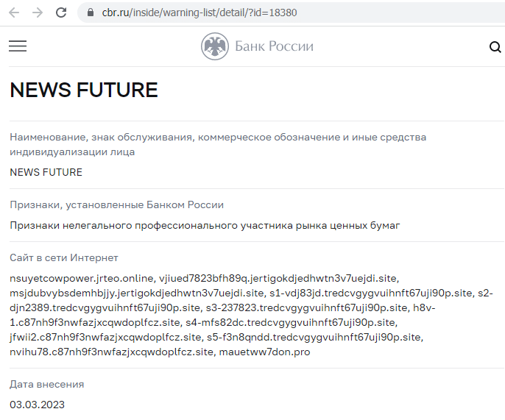This screenshot has height=420, width=505.
Task: Click the Дата внесения label
Action: click(x=46, y=384)
